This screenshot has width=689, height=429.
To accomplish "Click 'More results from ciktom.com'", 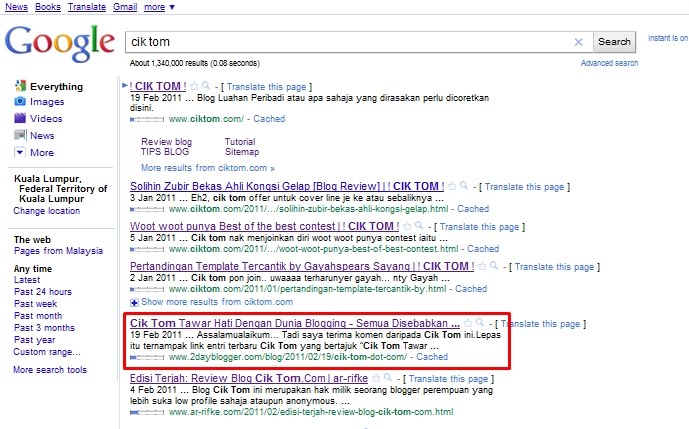I will click(208, 168).
